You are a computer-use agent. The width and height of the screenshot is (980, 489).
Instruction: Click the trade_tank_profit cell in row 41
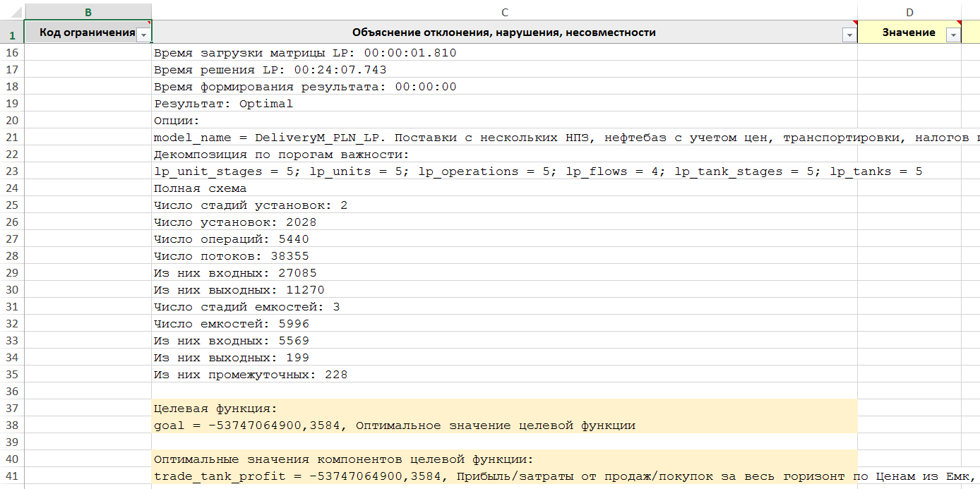pos(494,476)
